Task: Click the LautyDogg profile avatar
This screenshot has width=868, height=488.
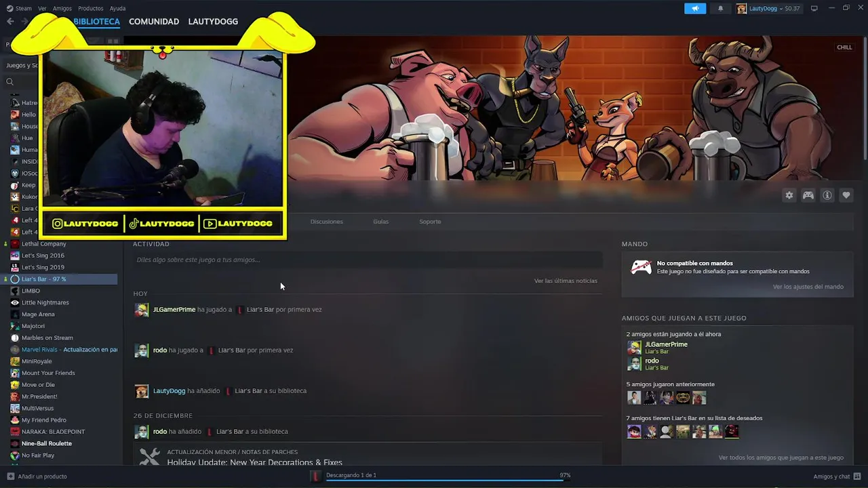Action: 742,8
